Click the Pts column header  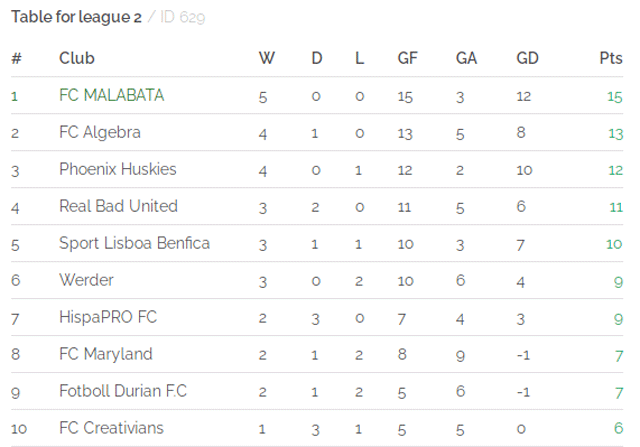pyautogui.click(x=611, y=58)
